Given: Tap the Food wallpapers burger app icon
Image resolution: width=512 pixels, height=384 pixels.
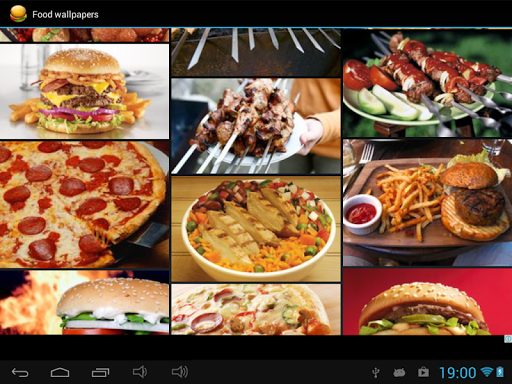Looking at the screenshot, I should point(18,14).
